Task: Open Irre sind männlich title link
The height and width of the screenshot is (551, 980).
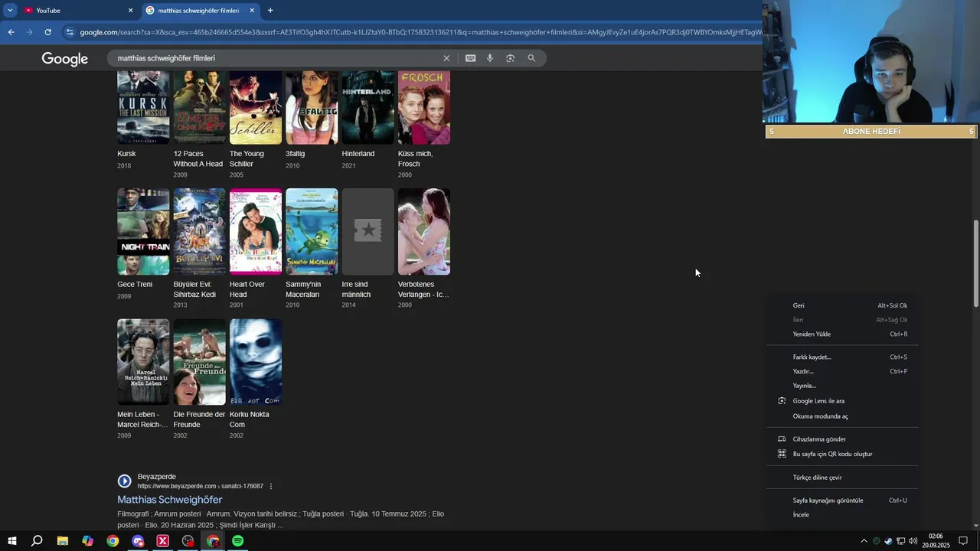Action: click(x=356, y=289)
